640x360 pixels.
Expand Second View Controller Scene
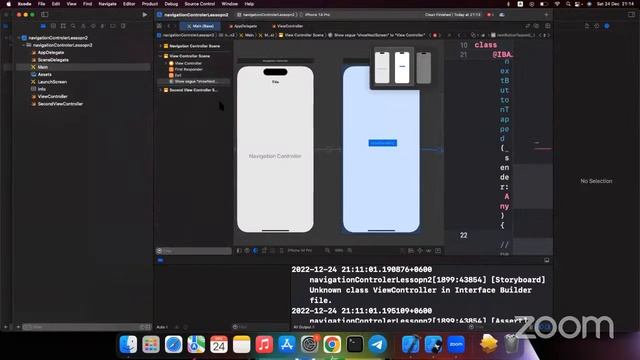coord(161,90)
